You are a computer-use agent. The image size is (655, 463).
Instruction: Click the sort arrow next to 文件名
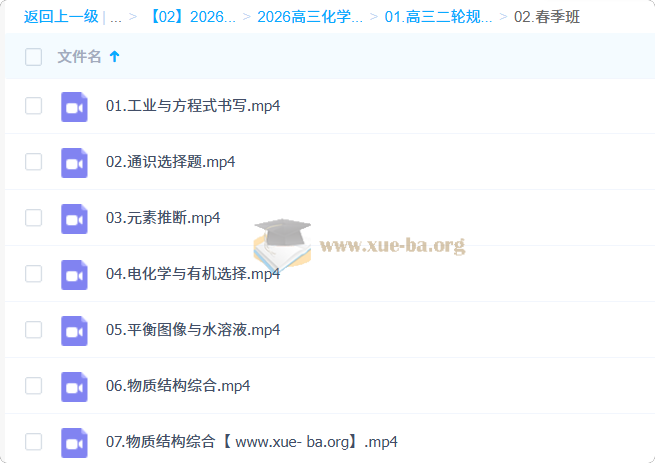pos(114,57)
